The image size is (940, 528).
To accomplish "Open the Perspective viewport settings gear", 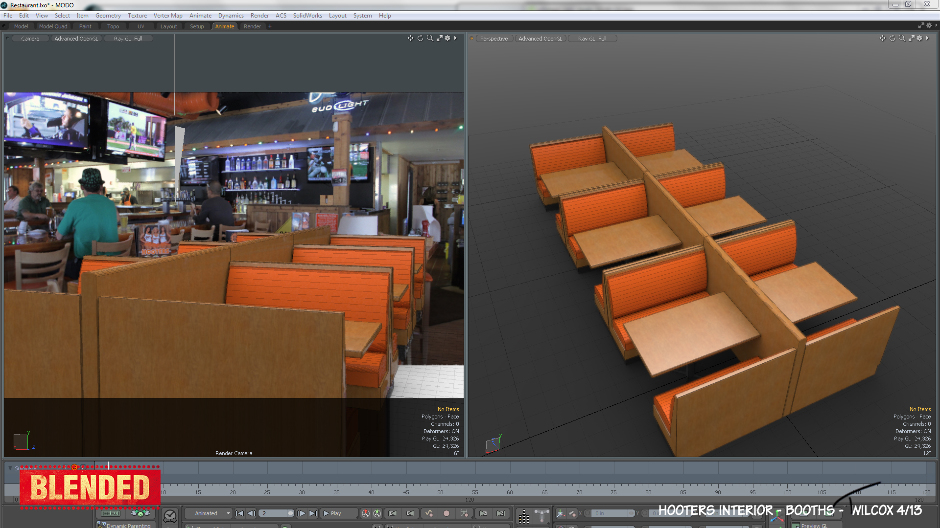I will coord(922,38).
